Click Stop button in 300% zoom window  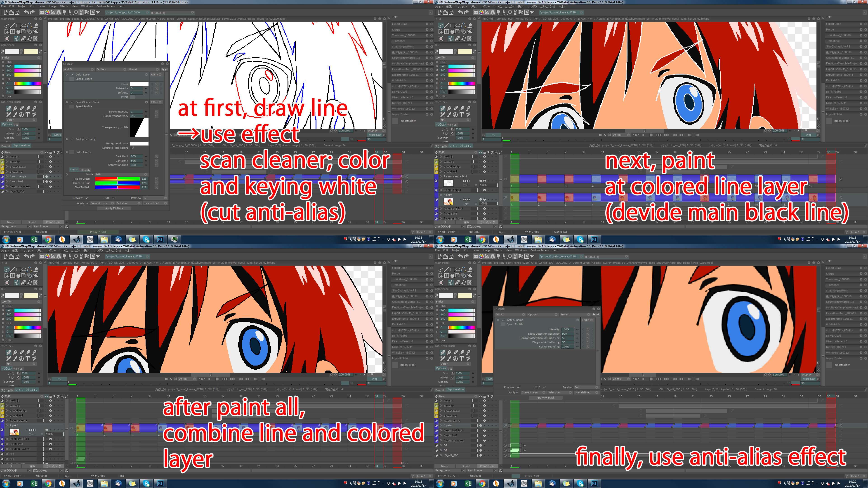(x=651, y=379)
